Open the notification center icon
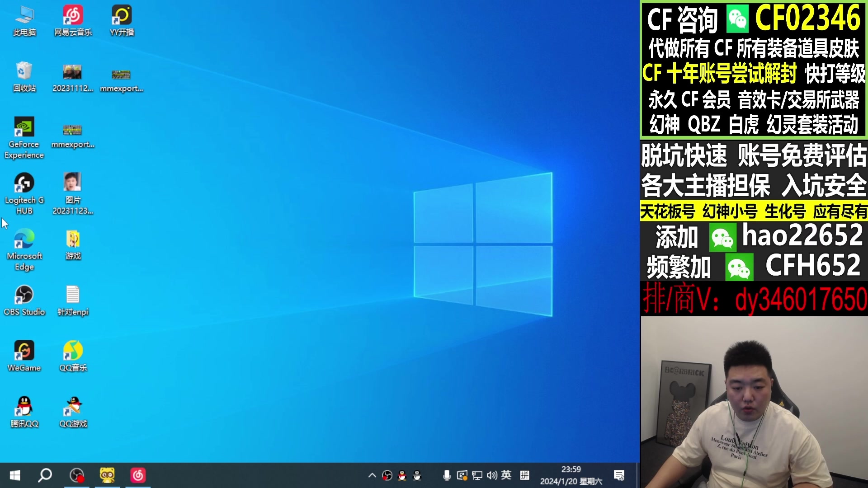Viewport: 868px width, 488px height. pyautogui.click(x=619, y=475)
